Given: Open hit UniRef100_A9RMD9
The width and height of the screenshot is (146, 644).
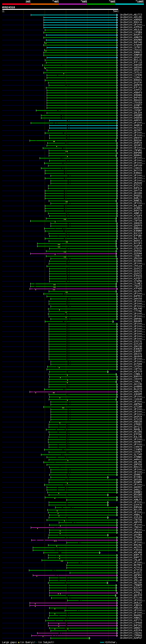Looking at the screenshot, I should click(131, 20).
